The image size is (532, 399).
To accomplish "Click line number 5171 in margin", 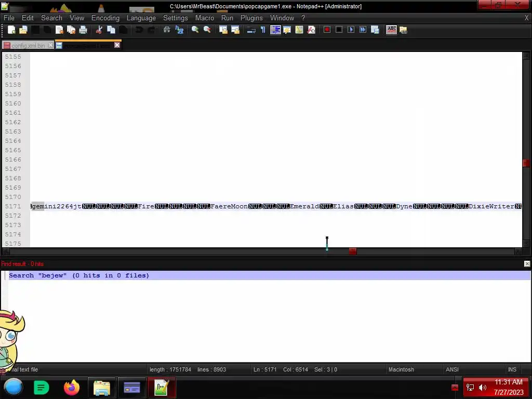I will point(13,206).
